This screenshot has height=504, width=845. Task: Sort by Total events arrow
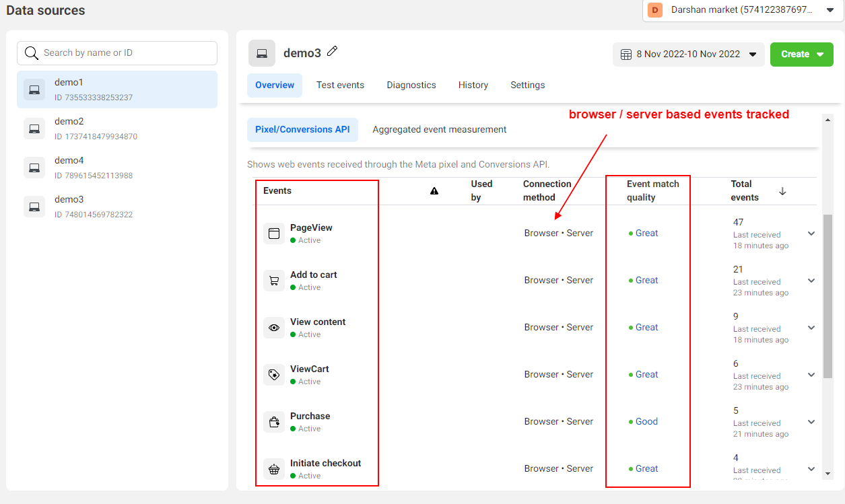[782, 191]
